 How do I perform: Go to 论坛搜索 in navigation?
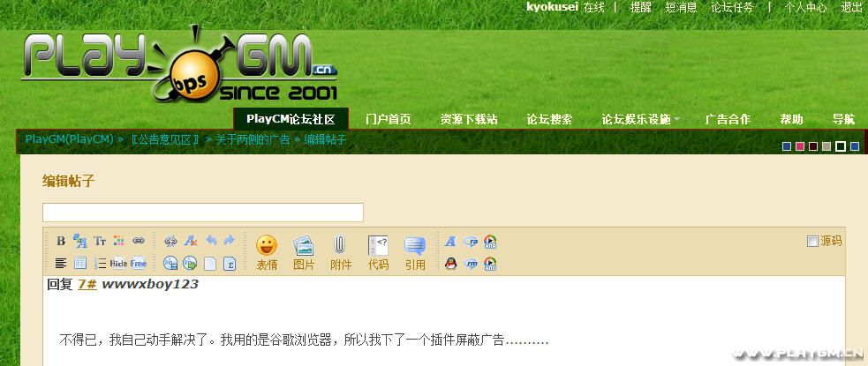(x=549, y=119)
